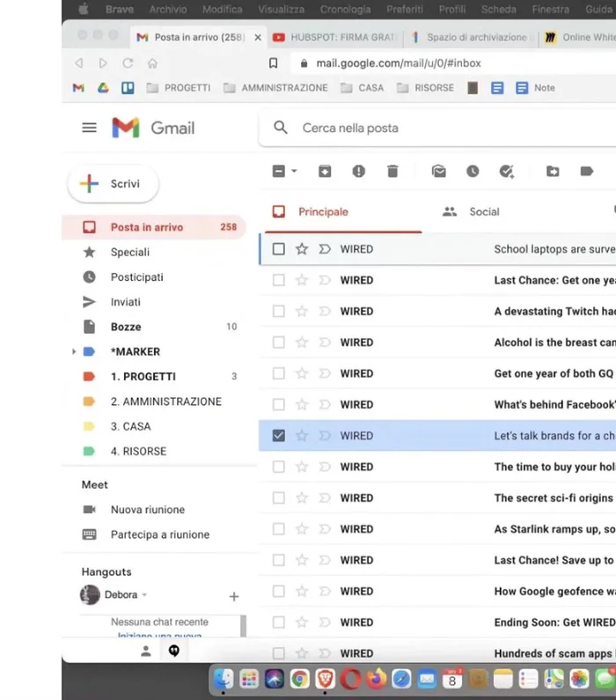Open Safari from the dock
The height and width of the screenshot is (700, 616).
click(x=401, y=679)
